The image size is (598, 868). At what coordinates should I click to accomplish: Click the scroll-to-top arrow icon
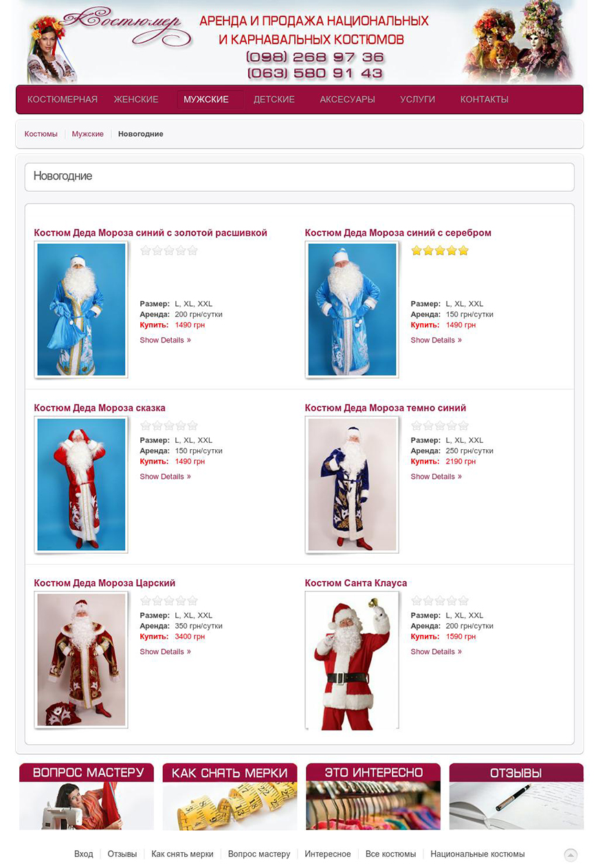tap(571, 855)
